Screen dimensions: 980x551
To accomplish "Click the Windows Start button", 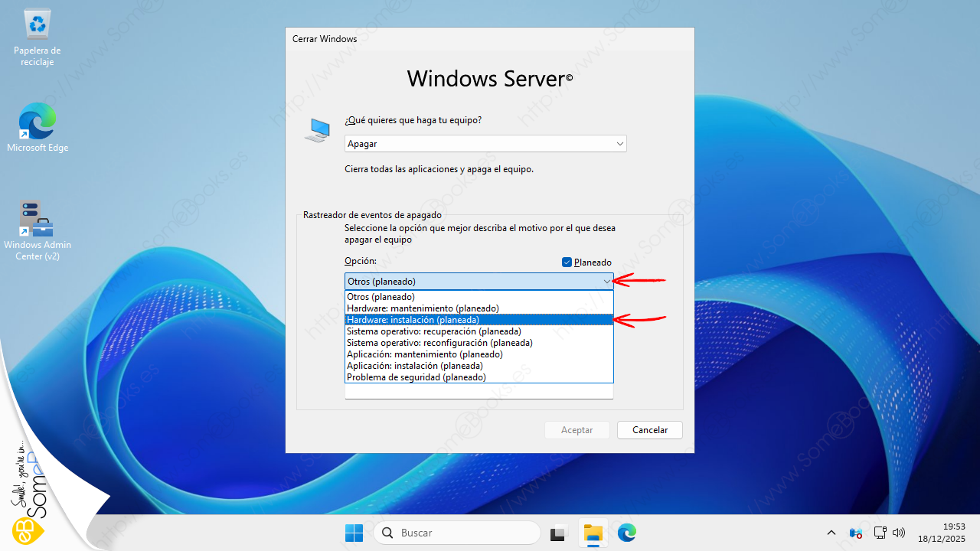I will point(354,533).
